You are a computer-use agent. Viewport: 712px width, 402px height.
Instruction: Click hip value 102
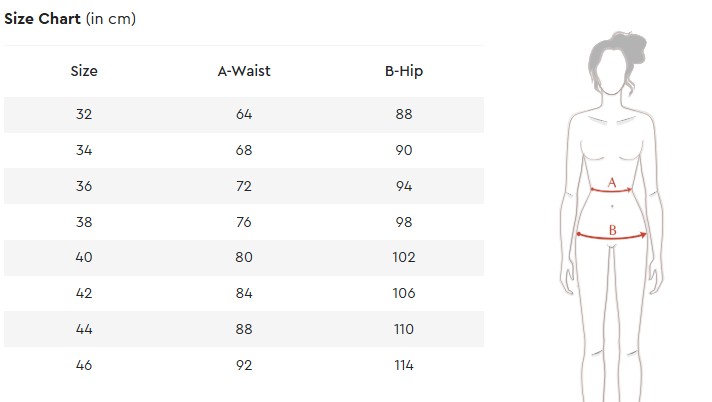click(404, 257)
